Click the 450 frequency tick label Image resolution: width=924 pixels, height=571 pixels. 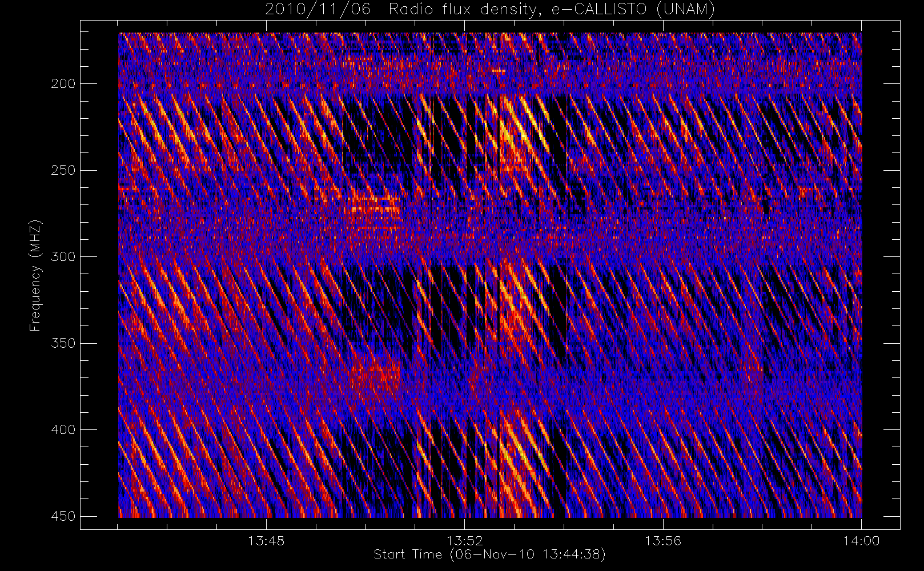pos(63,516)
